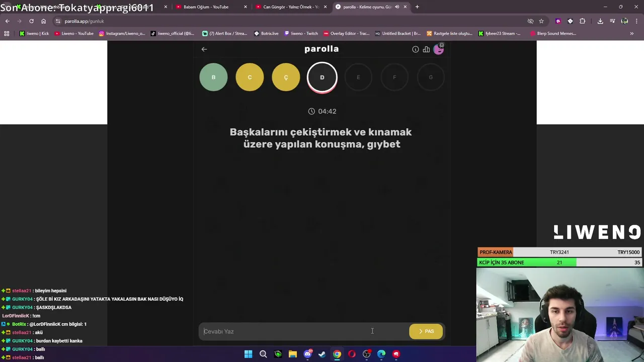Click the 04:42 countdown timer

pos(322,111)
